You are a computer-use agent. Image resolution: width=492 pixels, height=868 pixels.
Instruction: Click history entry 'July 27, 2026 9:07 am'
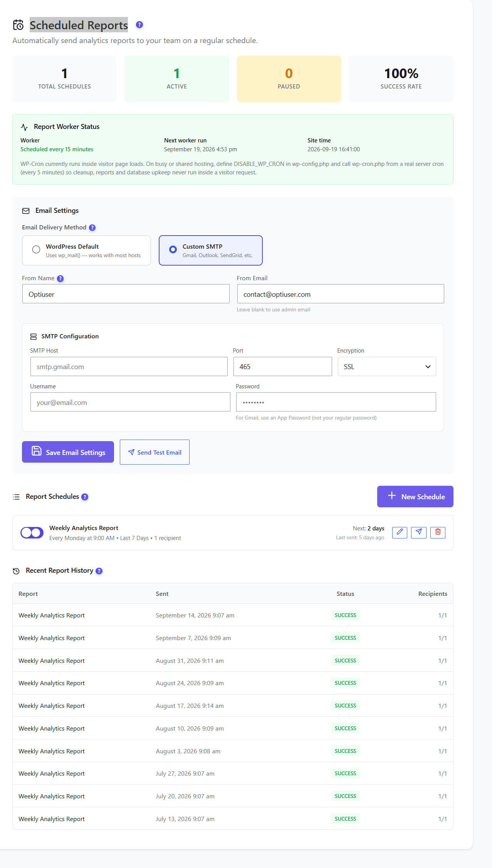pos(185,773)
